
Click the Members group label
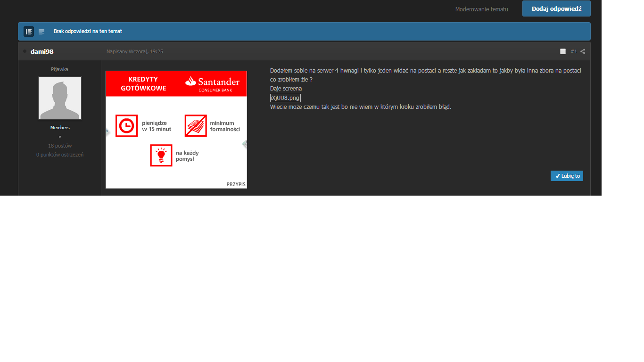[60, 128]
